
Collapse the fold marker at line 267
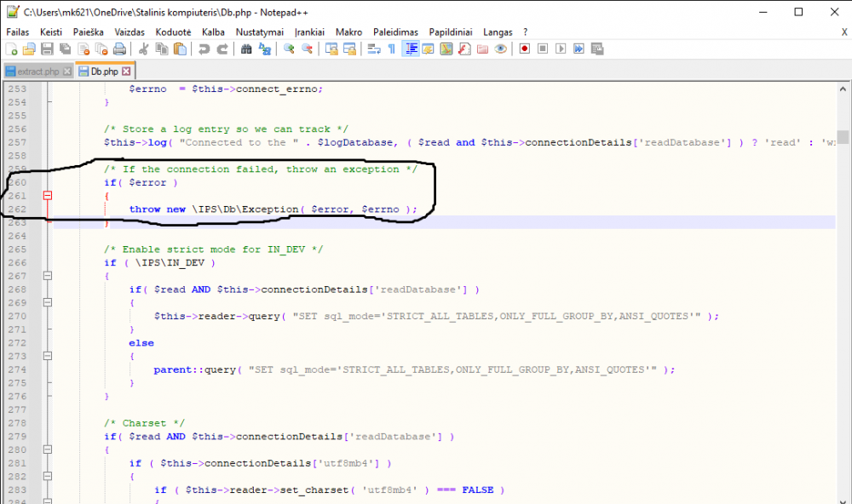[48, 276]
